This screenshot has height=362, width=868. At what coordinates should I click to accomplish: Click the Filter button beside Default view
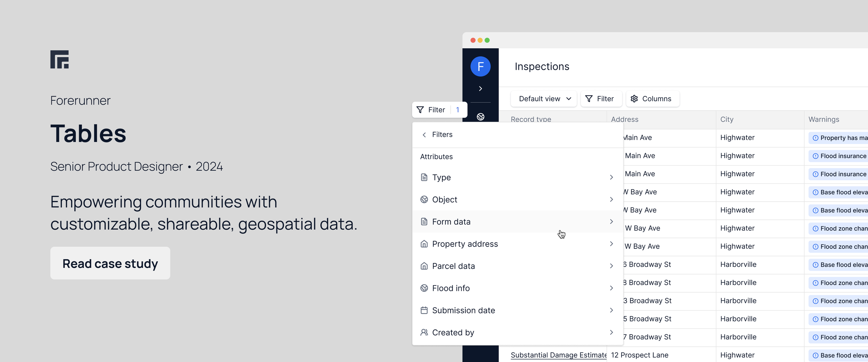[601, 99]
